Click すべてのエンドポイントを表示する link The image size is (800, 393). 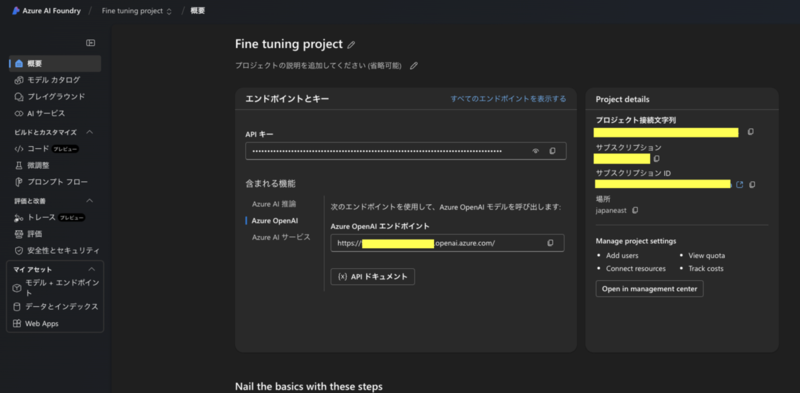point(508,99)
